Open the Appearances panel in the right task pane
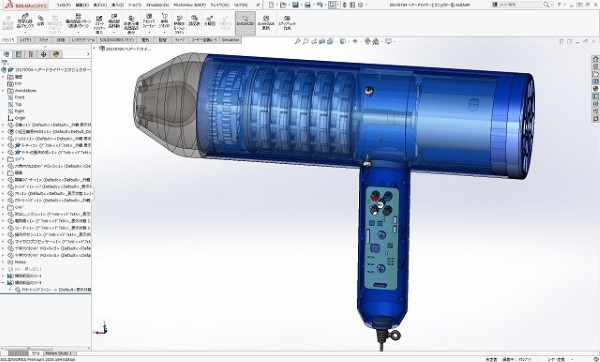 tap(595, 89)
